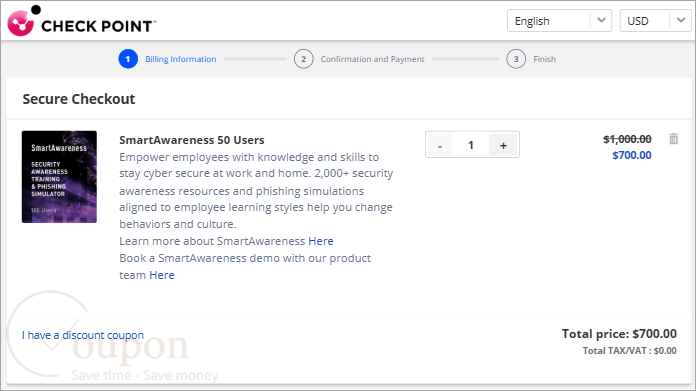
Task: Delete SmartAwareness item with trash icon
Action: [673, 139]
